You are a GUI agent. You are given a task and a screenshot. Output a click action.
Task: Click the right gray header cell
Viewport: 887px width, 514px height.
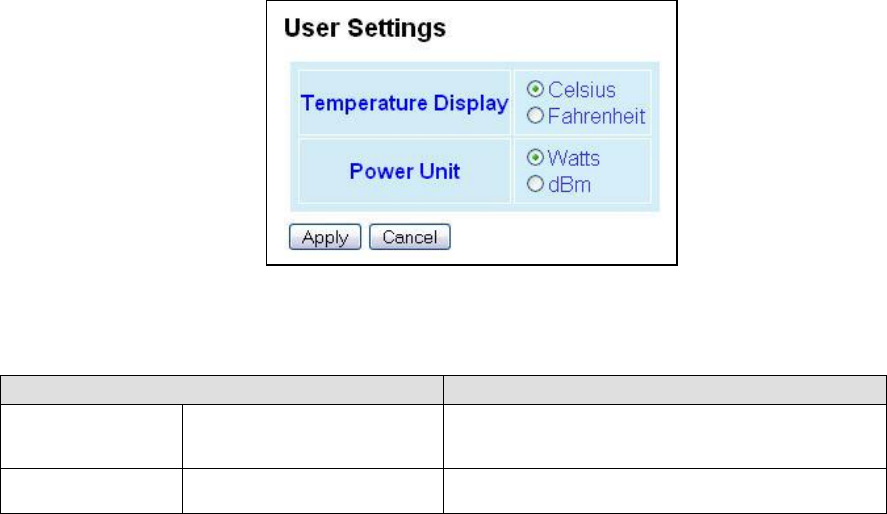665,390
